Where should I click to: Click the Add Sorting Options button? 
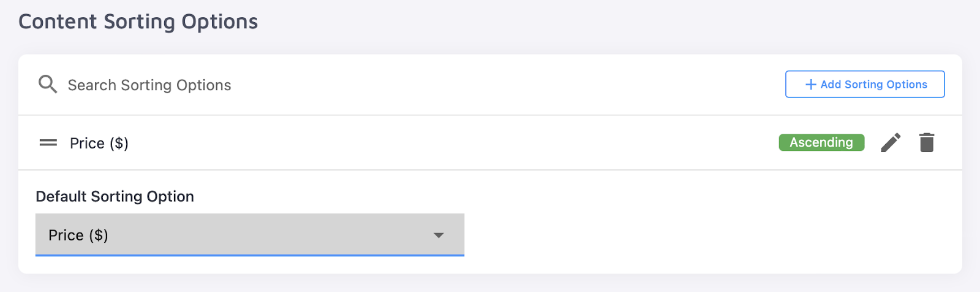(x=864, y=84)
